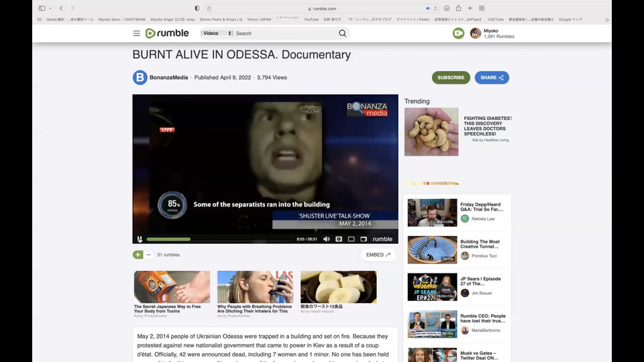Open Jim Breuer channel link

pyautogui.click(x=482, y=293)
